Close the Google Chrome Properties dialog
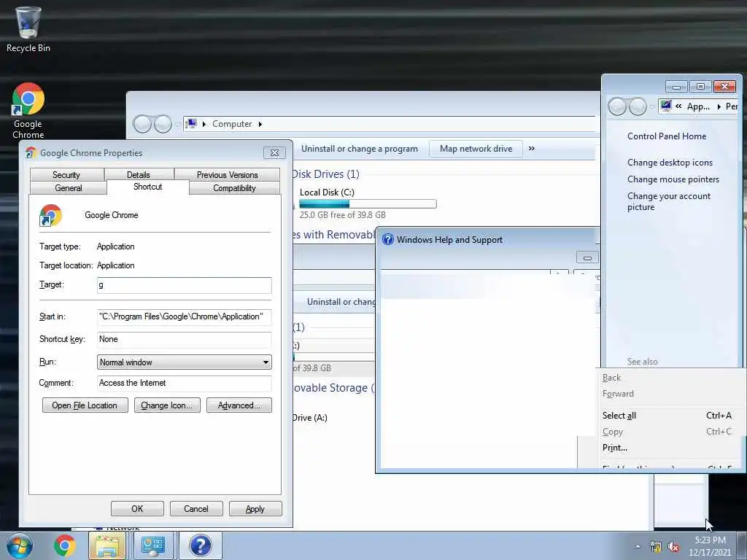The image size is (747, 560). [x=274, y=152]
